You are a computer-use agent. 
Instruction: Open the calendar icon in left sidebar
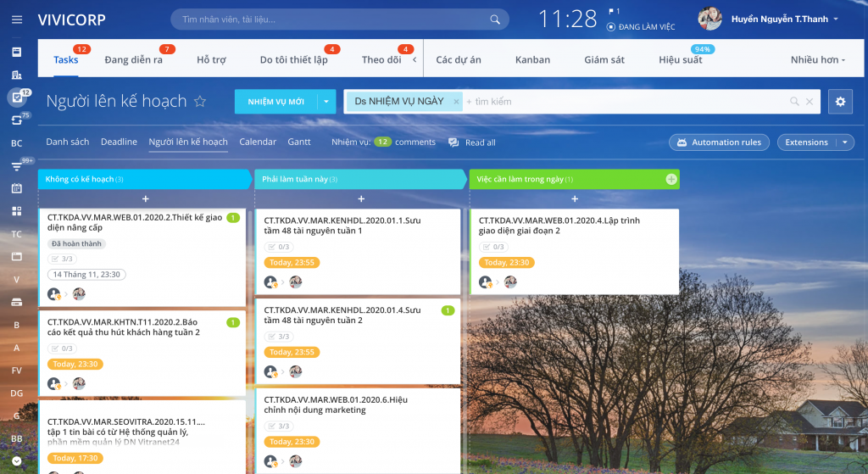tap(17, 188)
